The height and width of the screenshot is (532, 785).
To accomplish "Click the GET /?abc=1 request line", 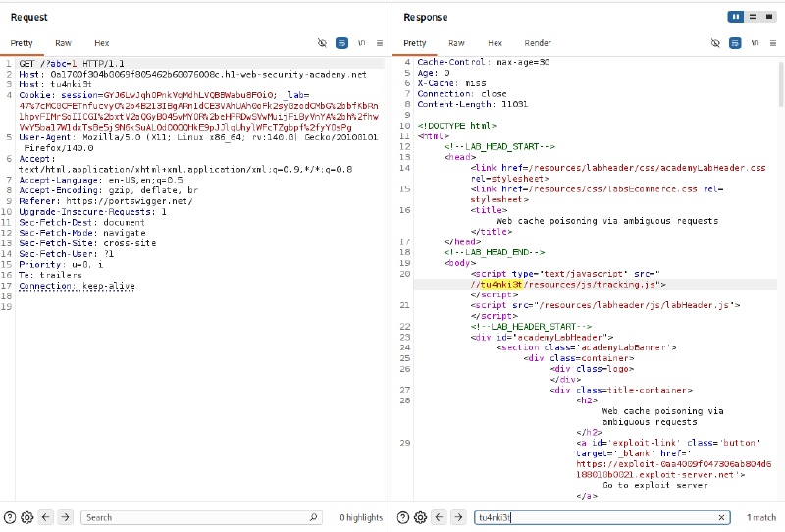I will pos(71,64).
